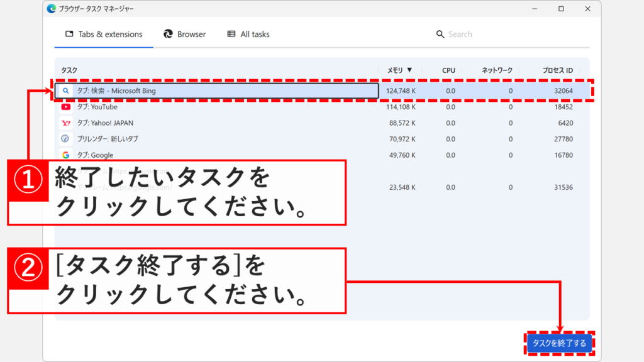644x362 pixels.
Task: Click the tab icon on Tabs & extensions
Action: tap(69, 34)
